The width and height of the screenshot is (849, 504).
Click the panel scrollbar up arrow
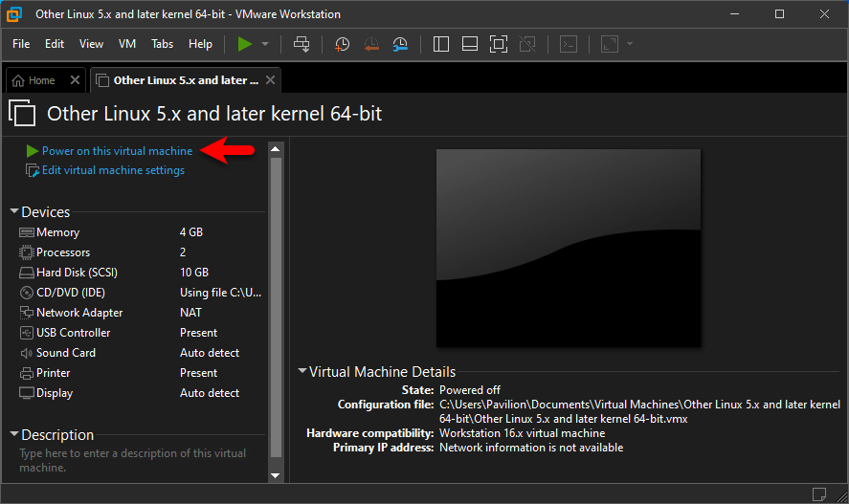click(x=276, y=148)
